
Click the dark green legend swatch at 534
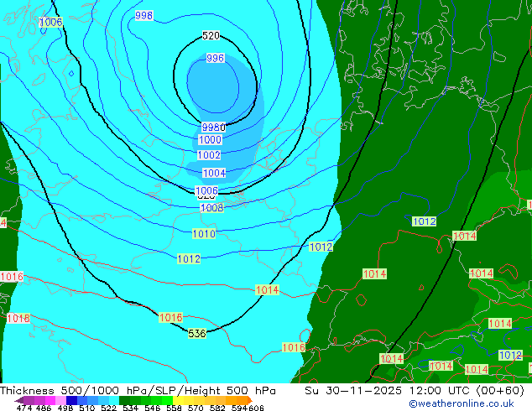pos(124,400)
